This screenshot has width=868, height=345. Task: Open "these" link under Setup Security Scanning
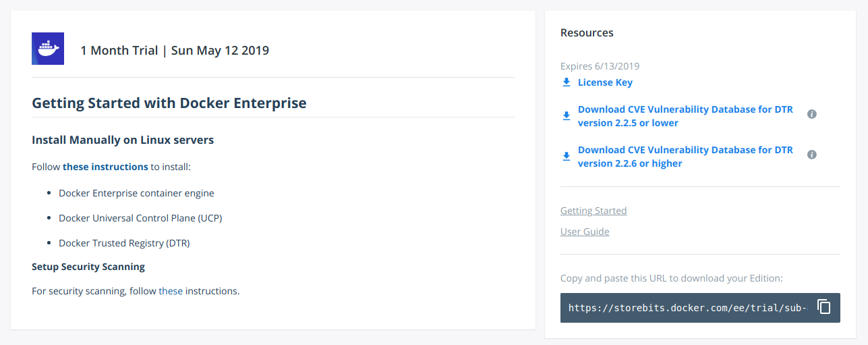tap(171, 291)
